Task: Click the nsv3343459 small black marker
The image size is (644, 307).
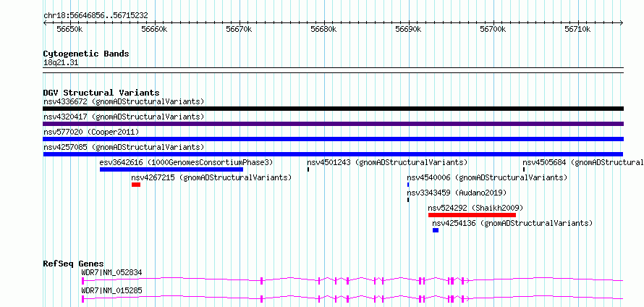Action: 408,200
